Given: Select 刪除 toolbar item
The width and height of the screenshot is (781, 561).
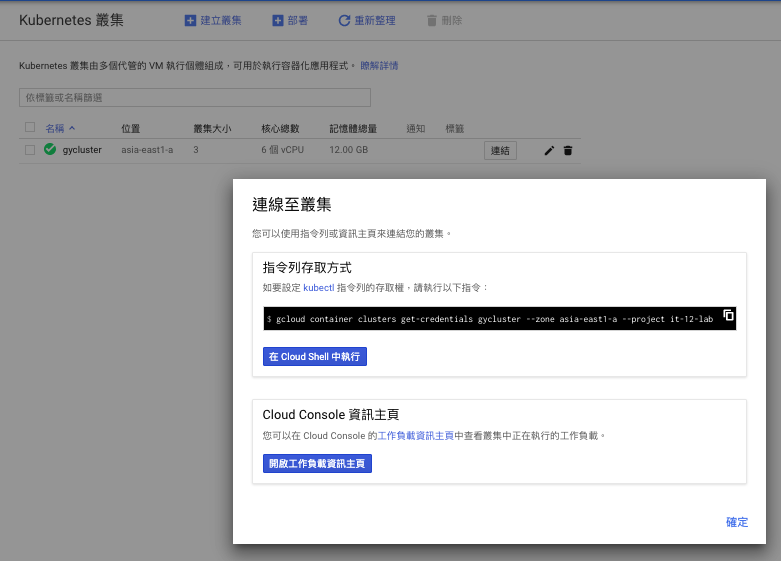Looking at the screenshot, I should tap(445, 20).
